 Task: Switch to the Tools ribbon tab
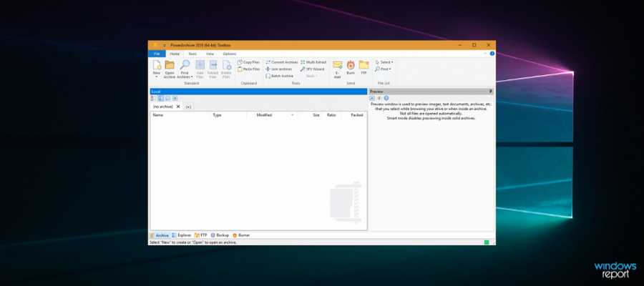(x=192, y=54)
